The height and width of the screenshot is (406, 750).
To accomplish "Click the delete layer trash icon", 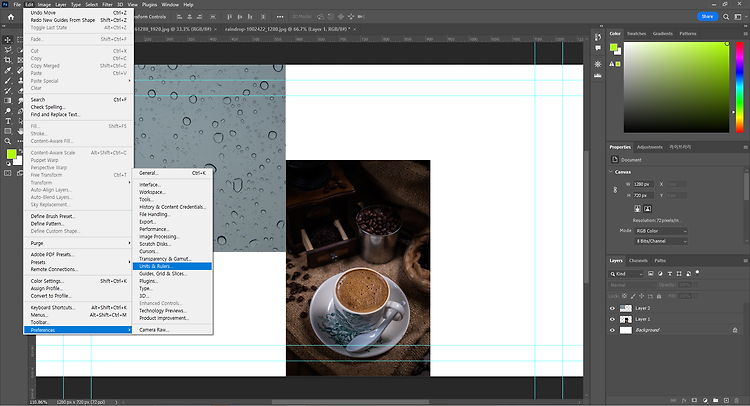I will pyautogui.click(x=738, y=400).
